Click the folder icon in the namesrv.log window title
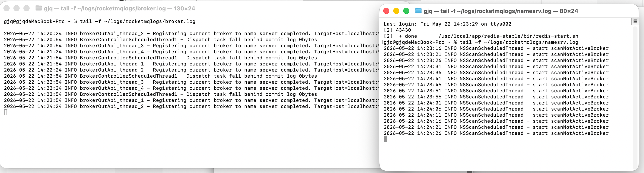This screenshot has width=644, height=173. [418, 11]
